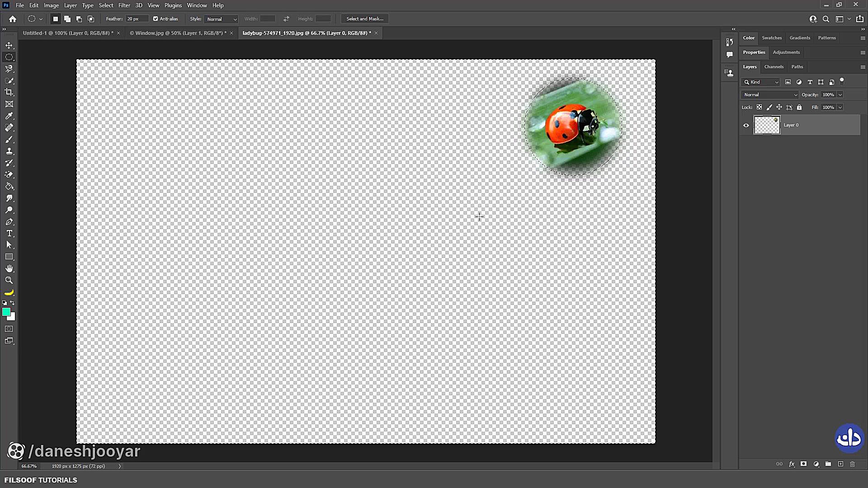Select the Hand tool
The height and width of the screenshot is (488, 868).
(x=9, y=268)
